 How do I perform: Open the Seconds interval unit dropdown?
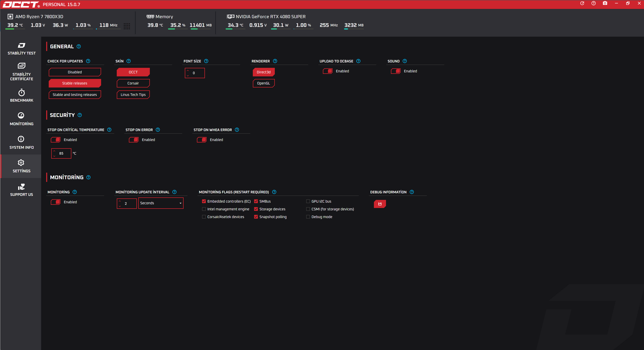(161, 203)
